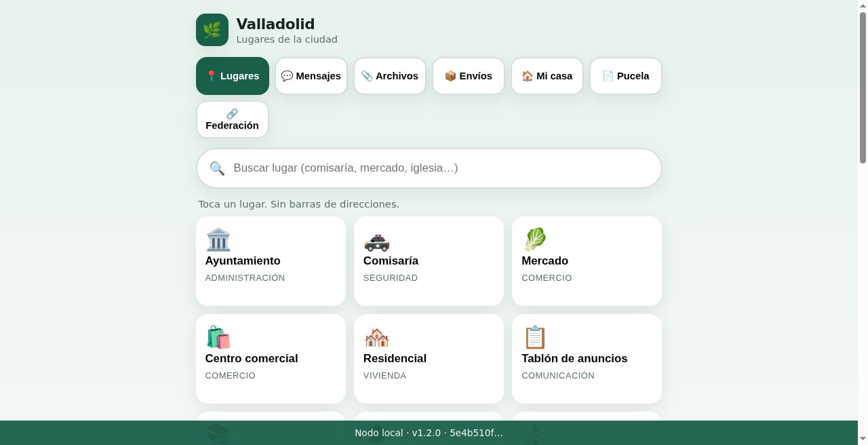Click the Centro comercial shopping bags icon

click(218, 337)
